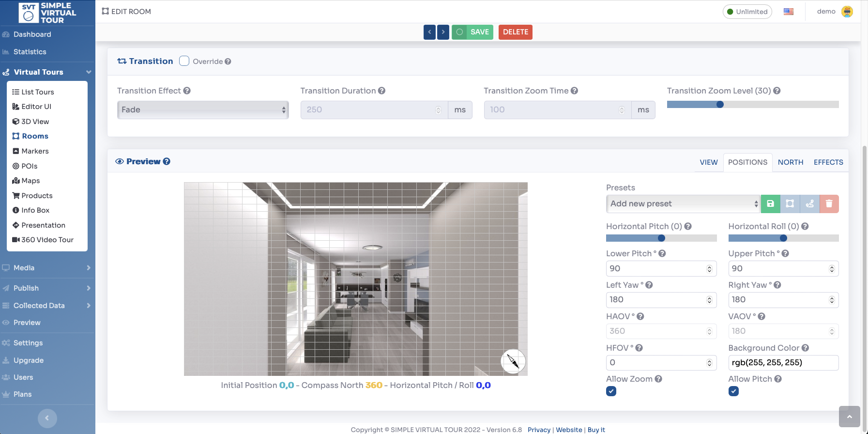Image resolution: width=868 pixels, height=434 pixels.
Task: Go to previous room arrow button
Action: 429,32
